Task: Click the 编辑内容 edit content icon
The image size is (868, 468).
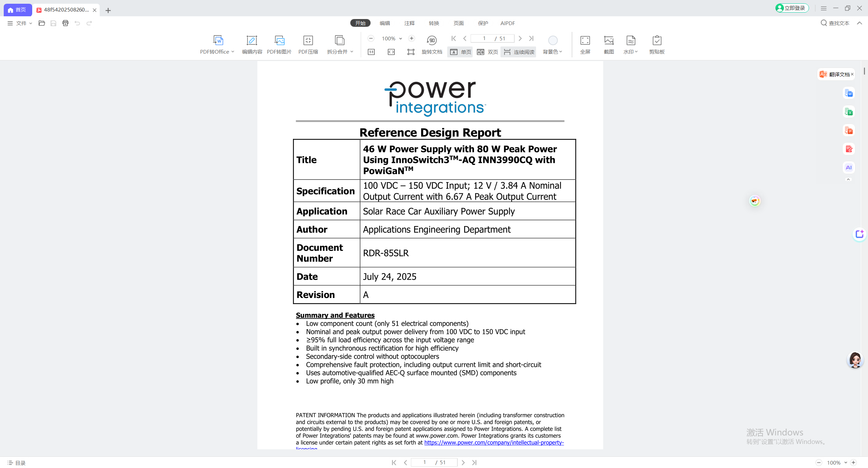Action: [x=252, y=40]
